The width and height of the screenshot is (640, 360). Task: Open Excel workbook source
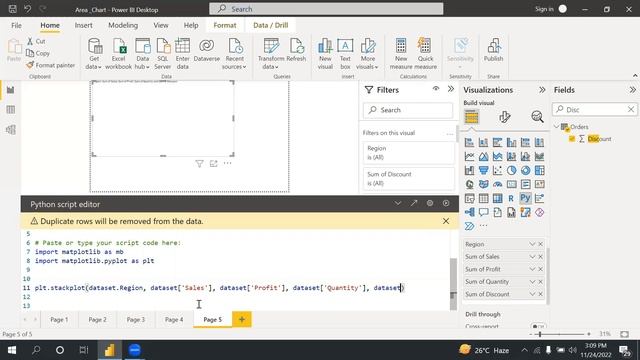118,54
